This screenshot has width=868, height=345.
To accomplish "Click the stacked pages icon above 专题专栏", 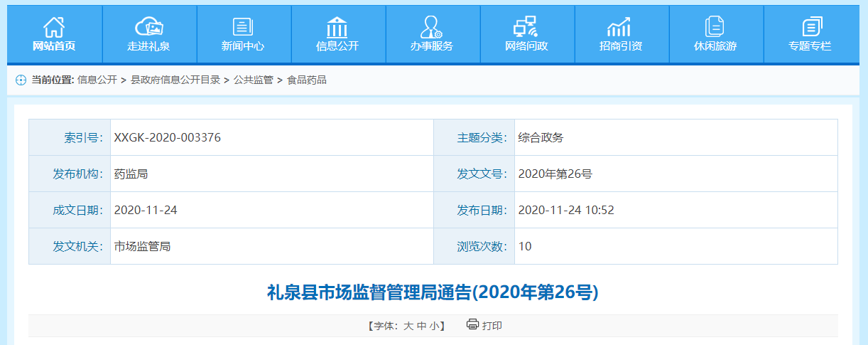I will pos(811,27).
